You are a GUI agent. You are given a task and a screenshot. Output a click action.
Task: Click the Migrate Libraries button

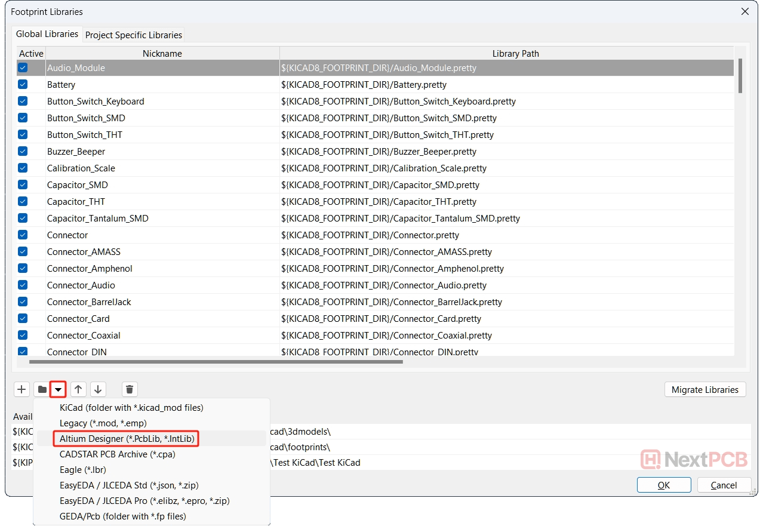point(704,390)
